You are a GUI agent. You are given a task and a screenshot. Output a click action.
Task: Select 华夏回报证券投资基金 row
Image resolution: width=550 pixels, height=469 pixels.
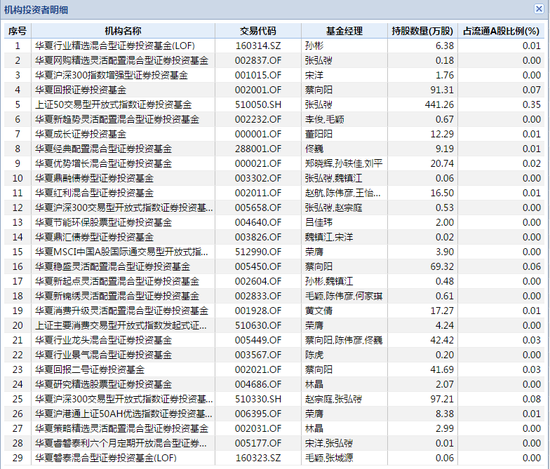274,90
